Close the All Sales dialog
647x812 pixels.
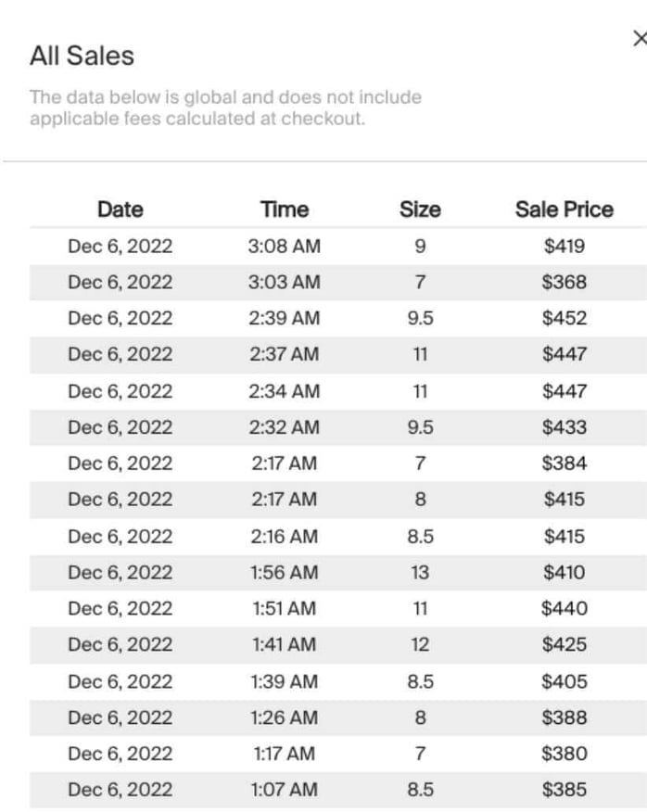(640, 39)
